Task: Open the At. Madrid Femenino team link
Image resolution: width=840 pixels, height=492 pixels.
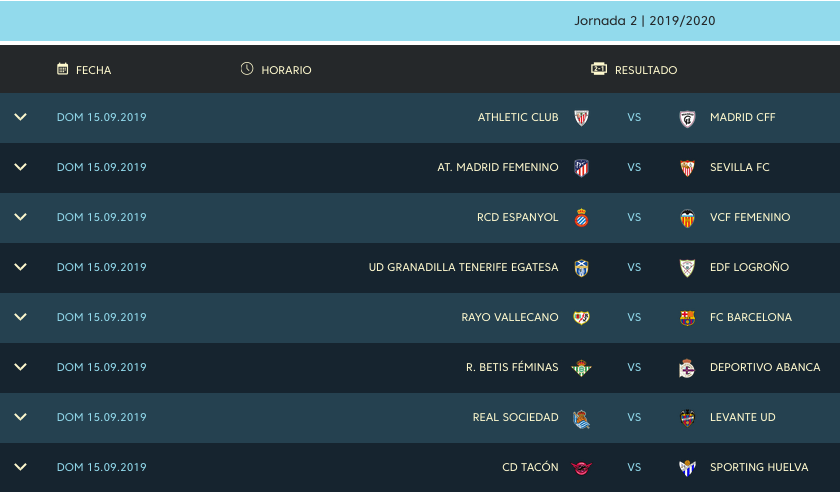Action: tap(498, 167)
